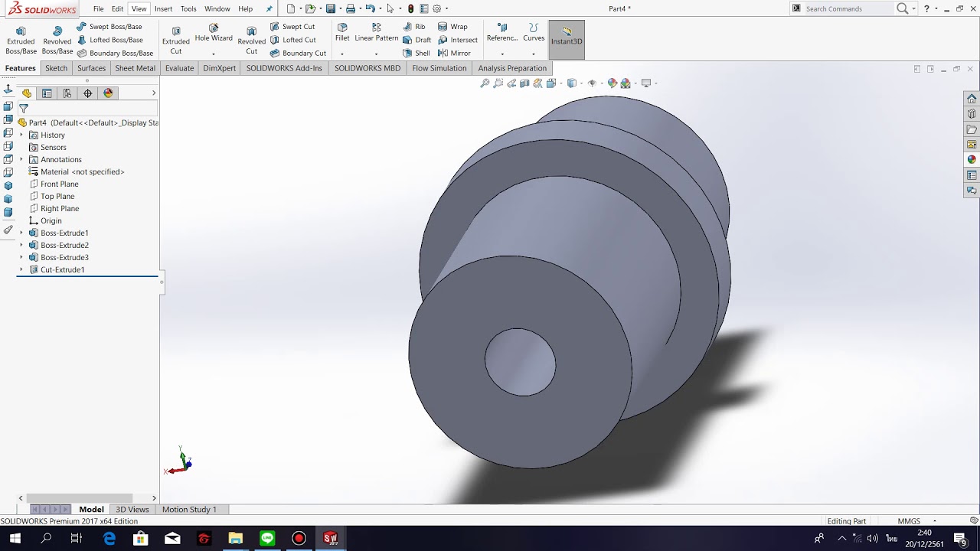Open Microsoft Edge from taskbar
Screen dimensions: 980x551
[109, 539]
